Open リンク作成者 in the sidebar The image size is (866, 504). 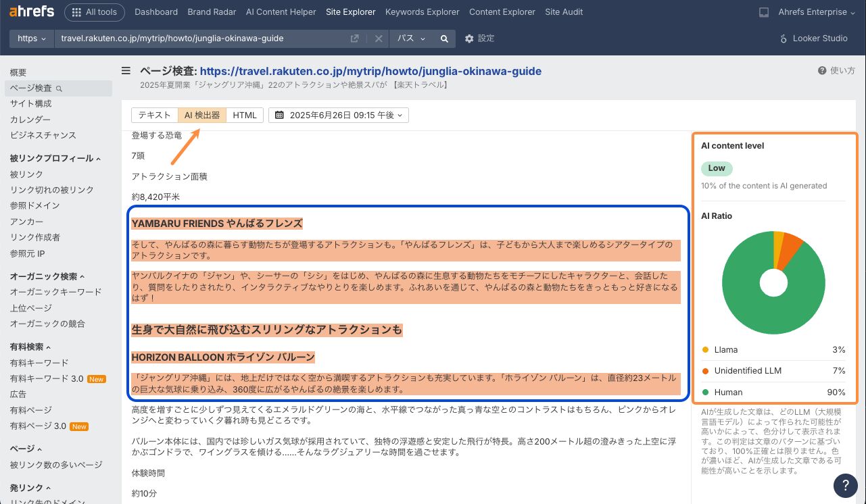pyautogui.click(x=35, y=237)
